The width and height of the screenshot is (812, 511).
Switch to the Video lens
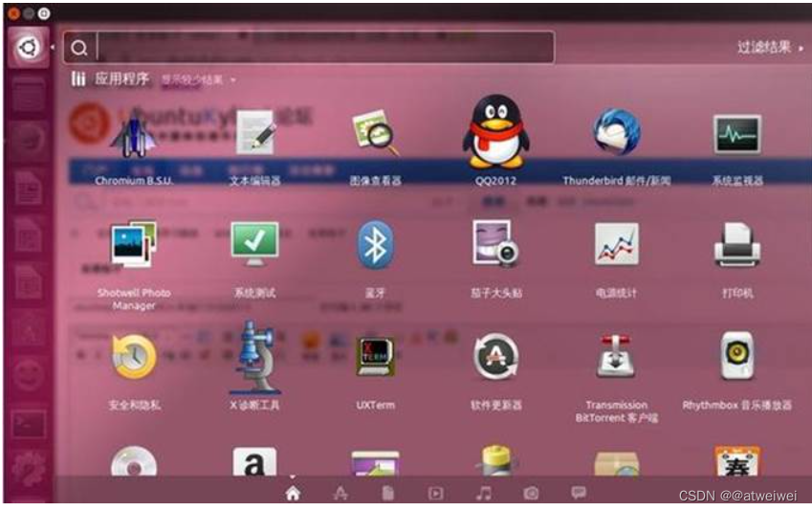(x=435, y=493)
